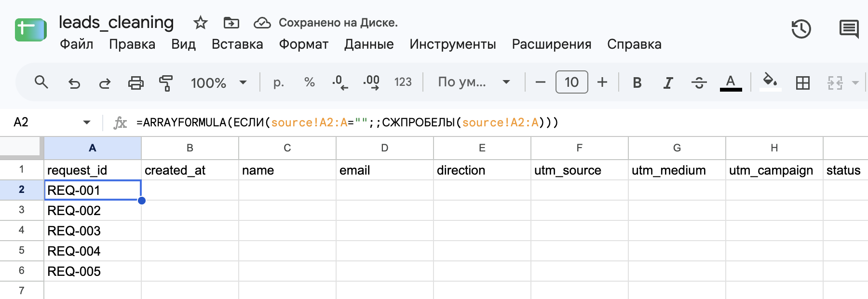Expand the merge cells dropdown arrow

[855, 83]
